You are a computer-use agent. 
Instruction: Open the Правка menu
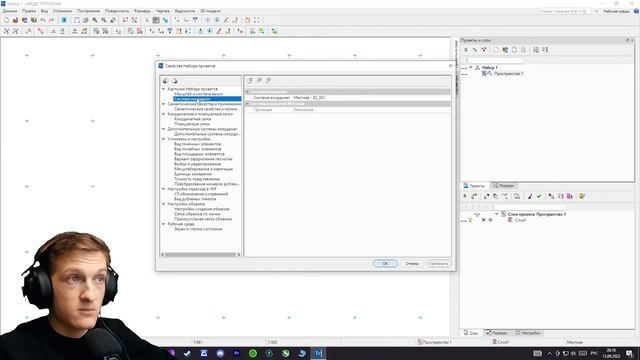29,11
